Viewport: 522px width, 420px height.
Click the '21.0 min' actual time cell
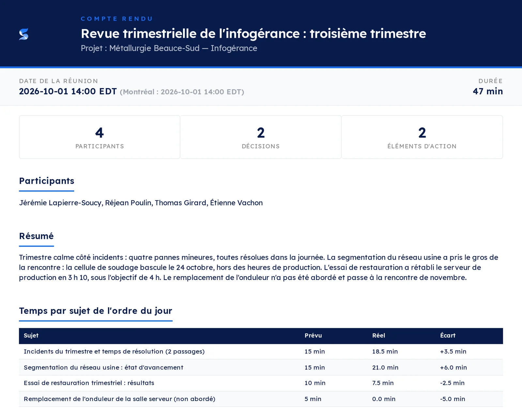(385, 367)
